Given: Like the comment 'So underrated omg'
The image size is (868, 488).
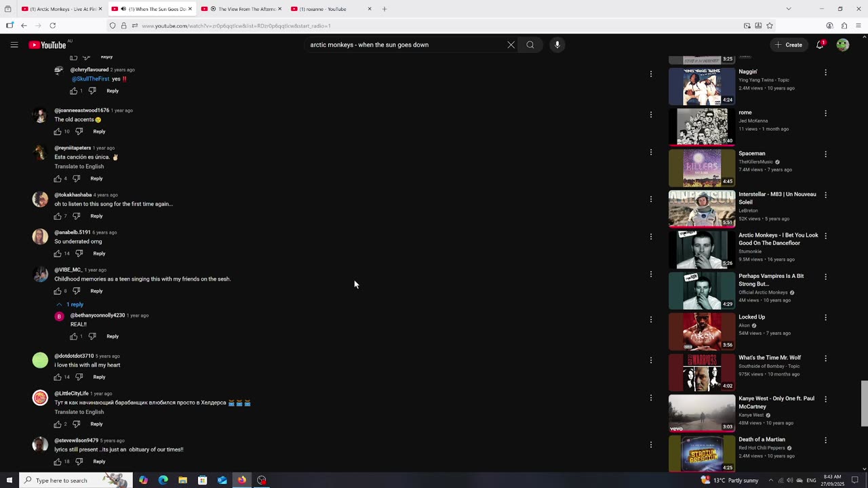Looking at the screenshot, I should coord(58,253).
